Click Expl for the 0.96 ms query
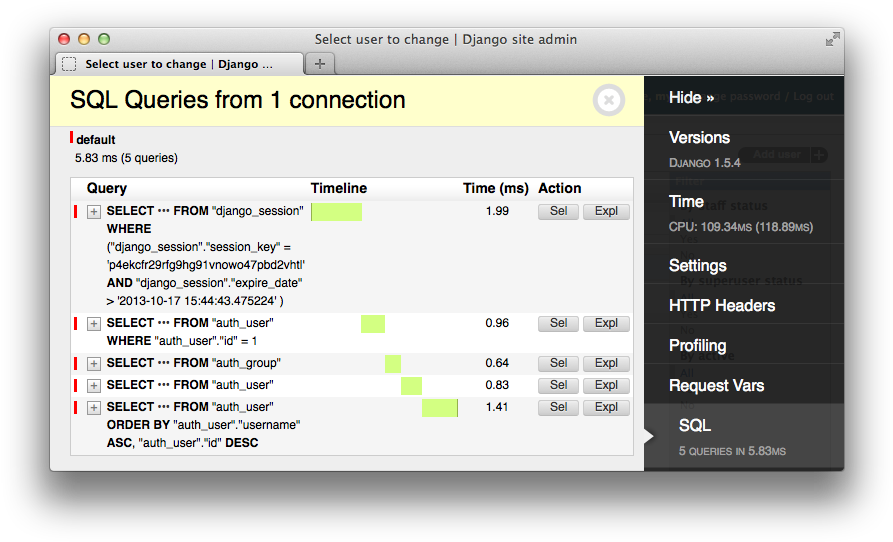 point(606,323)
